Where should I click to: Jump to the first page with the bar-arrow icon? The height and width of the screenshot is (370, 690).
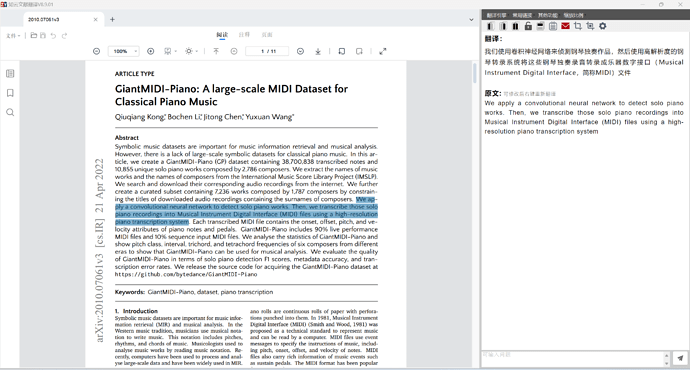click(x=216, y=51)
